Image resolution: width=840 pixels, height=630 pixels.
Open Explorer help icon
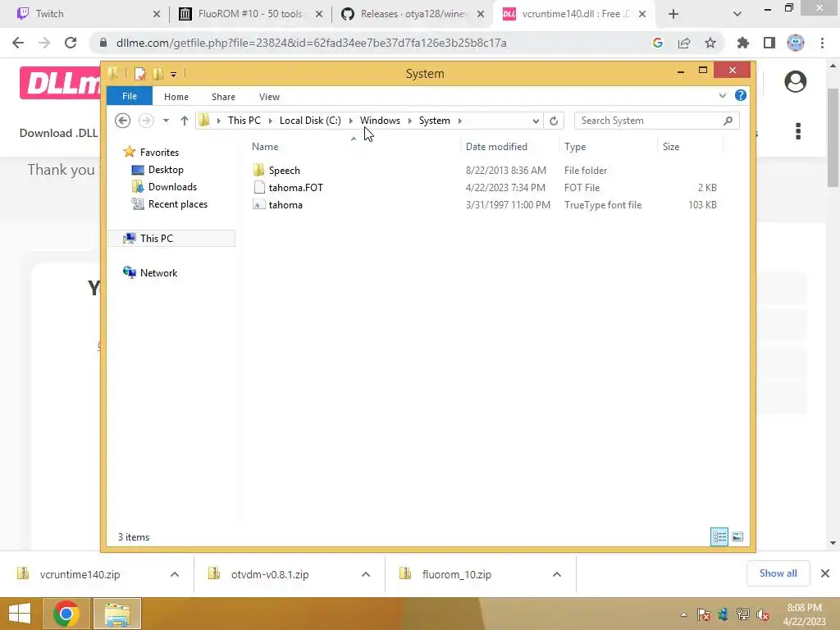click(741, 95)
